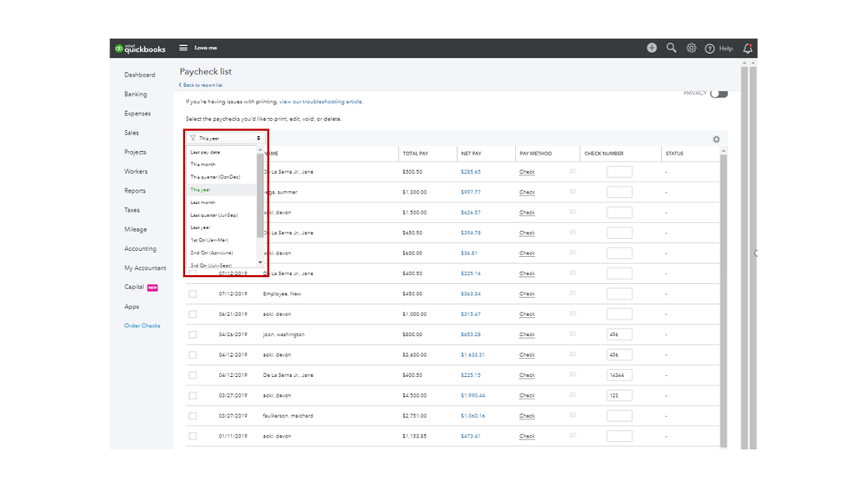Image resolution: width=868 pixels, height=488 pixels.
Task: Select the joon, washington paycheck checkbox
Action: click(193, 334)
